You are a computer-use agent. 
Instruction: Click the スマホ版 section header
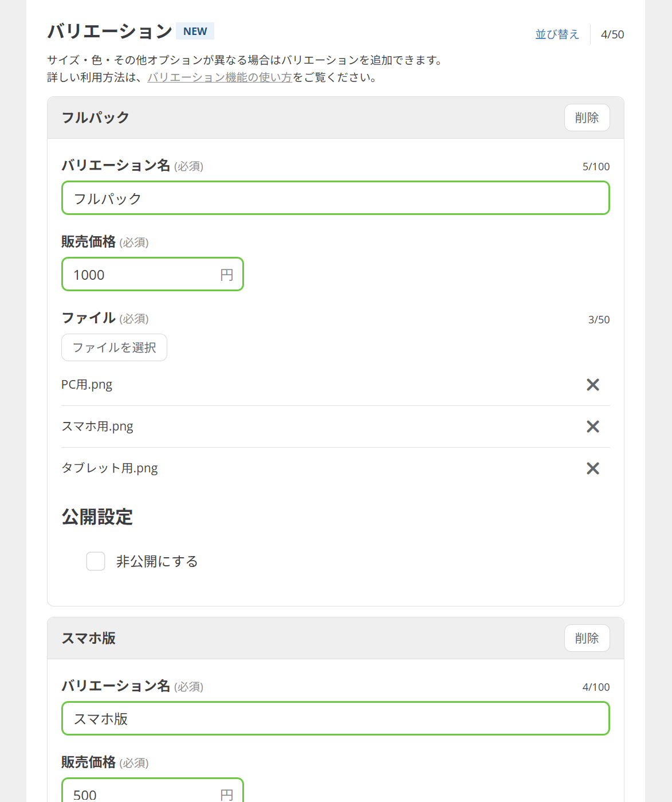89,638
